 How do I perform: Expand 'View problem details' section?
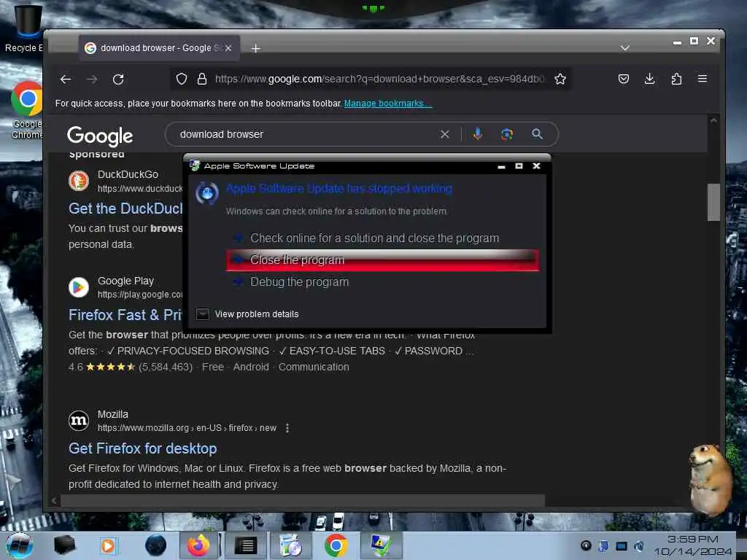[247, 314]
